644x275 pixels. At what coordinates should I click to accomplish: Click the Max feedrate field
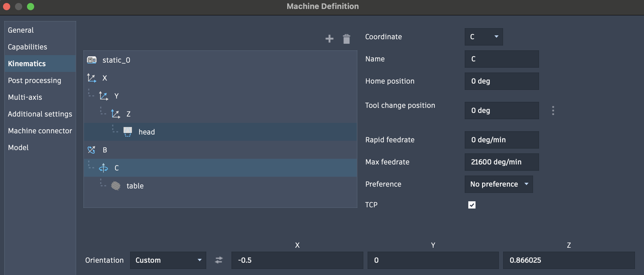tap(502, 162)
